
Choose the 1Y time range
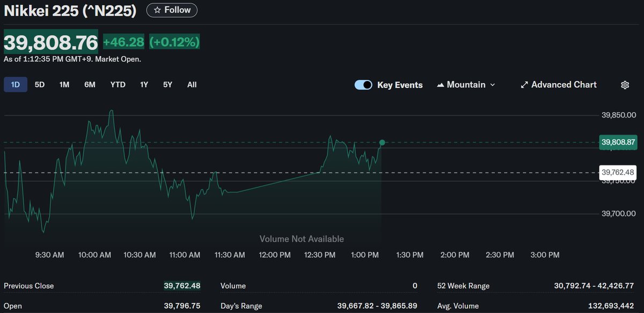[144, 85]
